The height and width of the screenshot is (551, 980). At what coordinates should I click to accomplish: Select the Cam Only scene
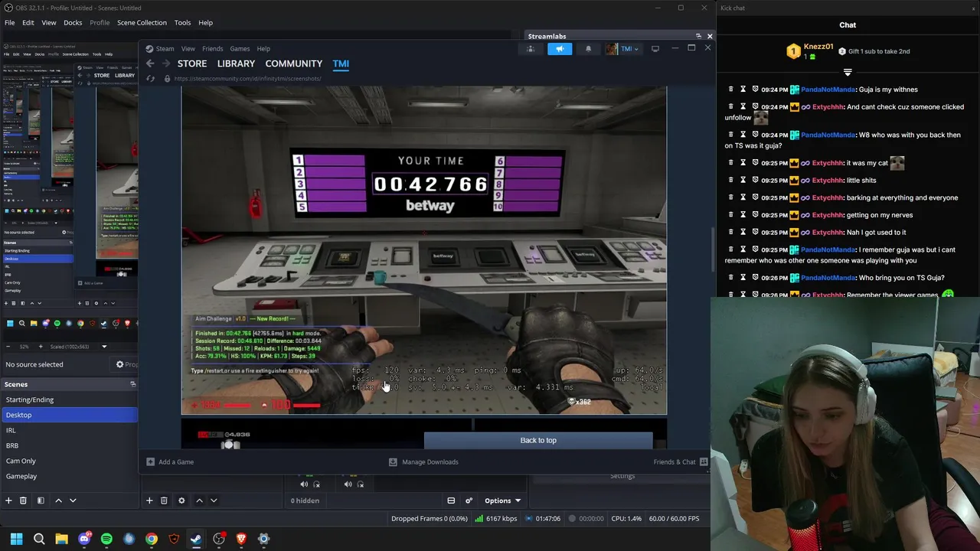click(69, 461)
